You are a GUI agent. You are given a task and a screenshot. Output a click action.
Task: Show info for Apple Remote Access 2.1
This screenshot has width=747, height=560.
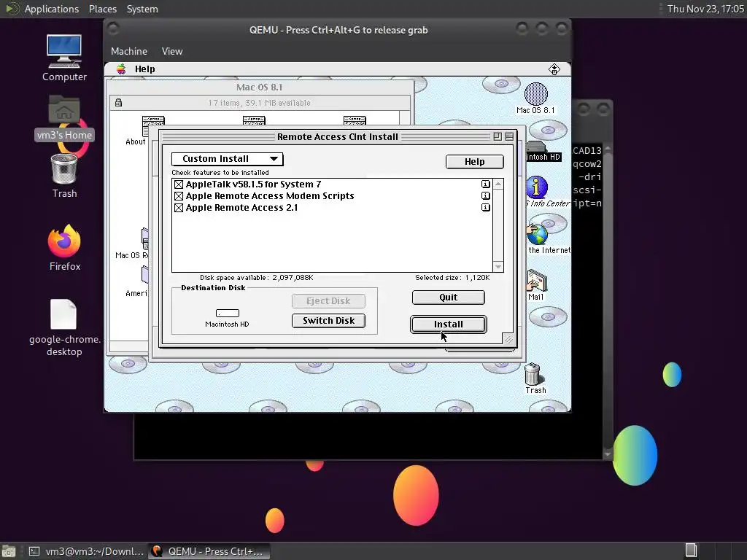tap(485, 208)
